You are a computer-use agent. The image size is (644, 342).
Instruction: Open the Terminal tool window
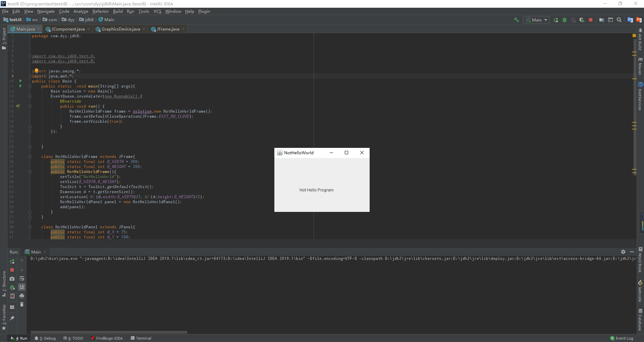(x=141, y=338)
